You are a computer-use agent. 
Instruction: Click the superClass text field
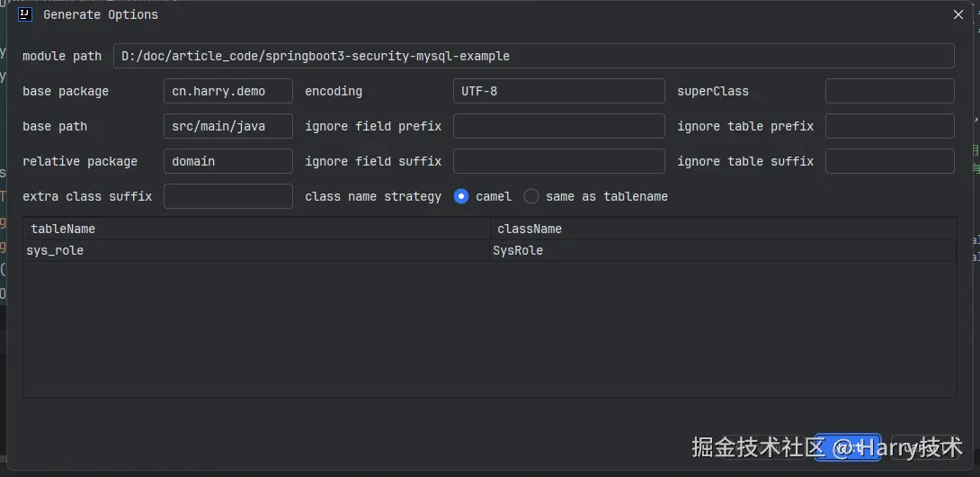point(889,91)
